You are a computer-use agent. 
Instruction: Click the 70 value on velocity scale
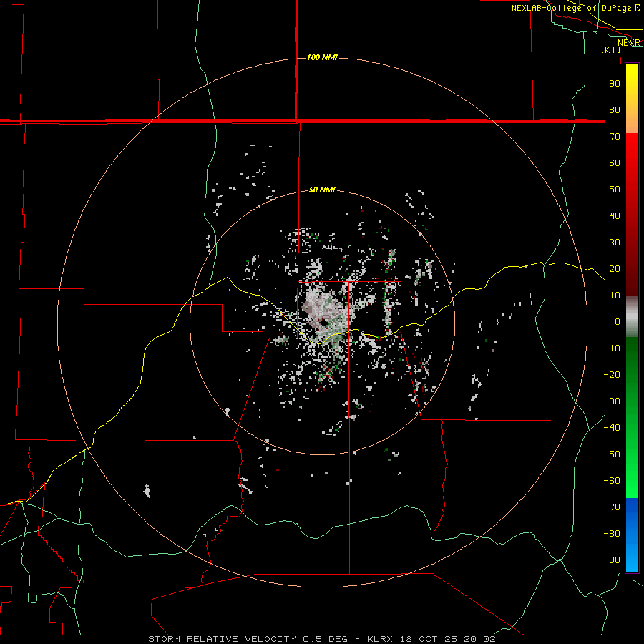(x=615, y=137)
